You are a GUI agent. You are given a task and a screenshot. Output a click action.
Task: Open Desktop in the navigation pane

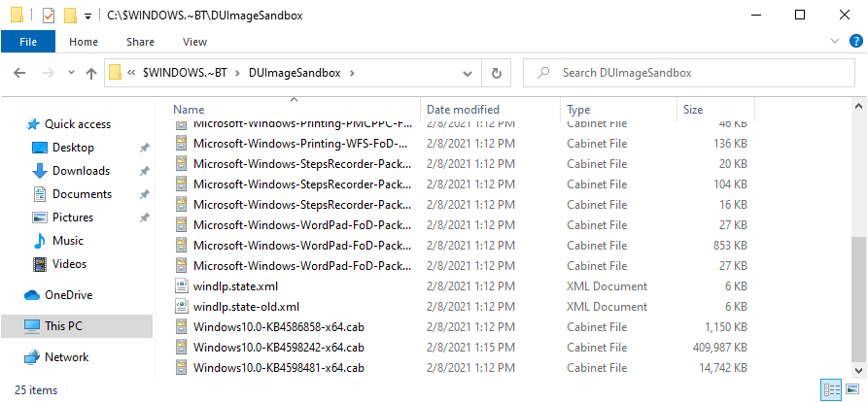(x=73, y=148)
